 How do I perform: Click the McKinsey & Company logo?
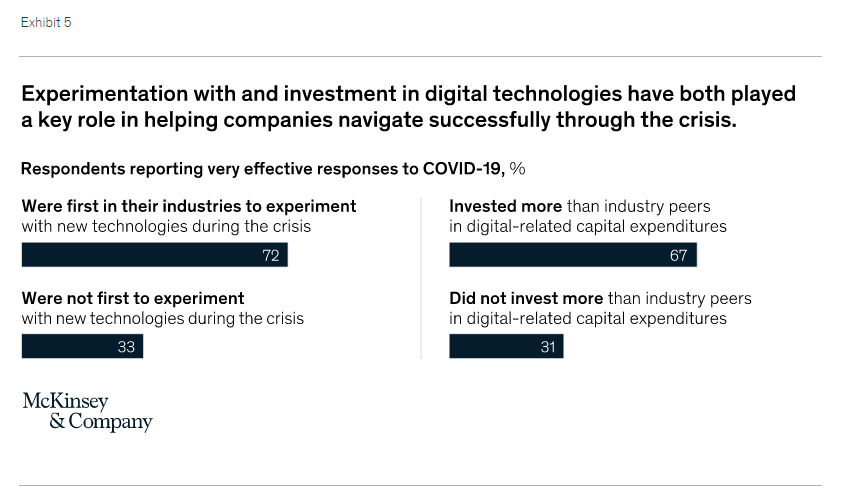(87, 411)
